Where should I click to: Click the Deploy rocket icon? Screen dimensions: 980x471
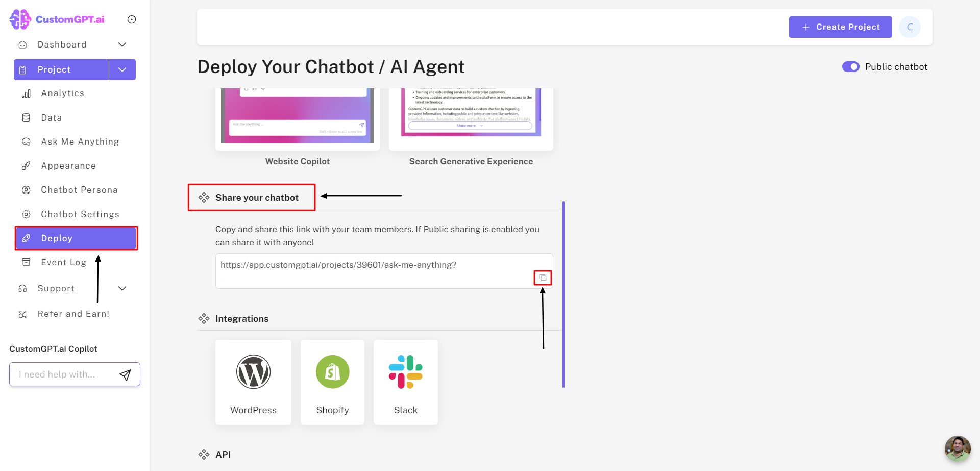coord(26,238)
